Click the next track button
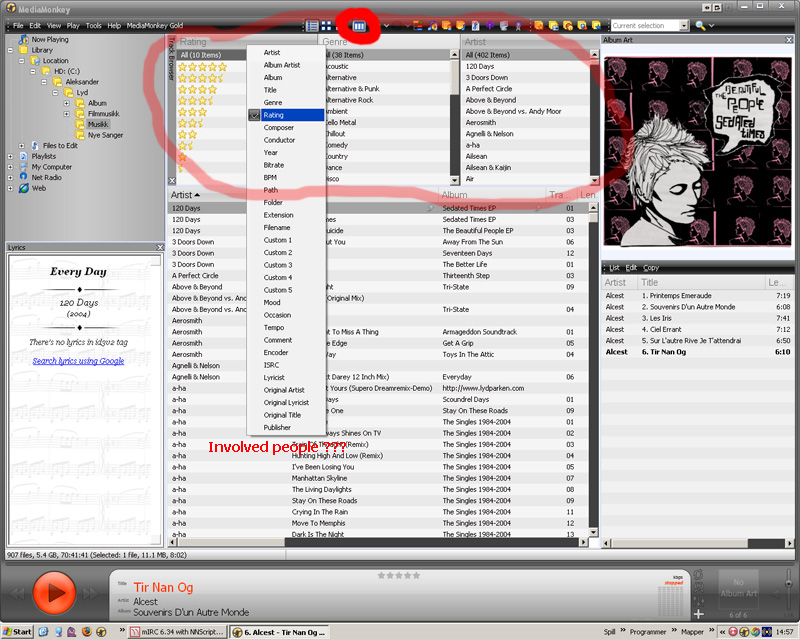This screenshot has height=640, width=800. [90, 594]
